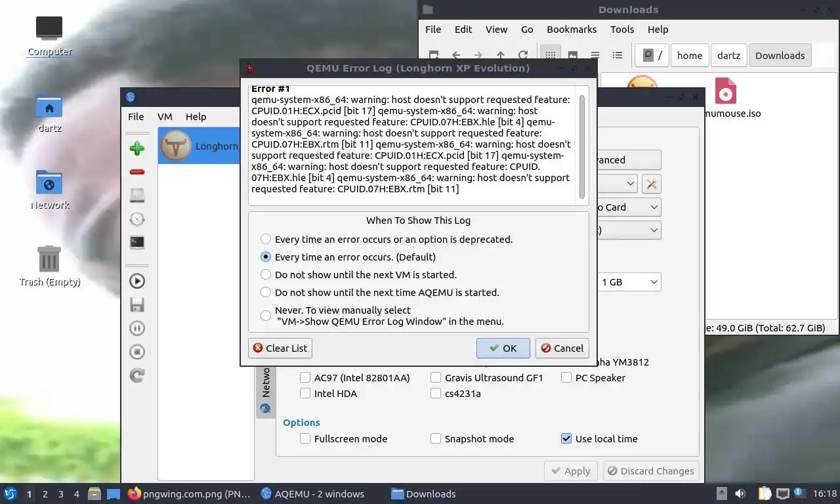Click the wrench tool button in AQEMU
840x504 pixels.
[x=651, y=184]
